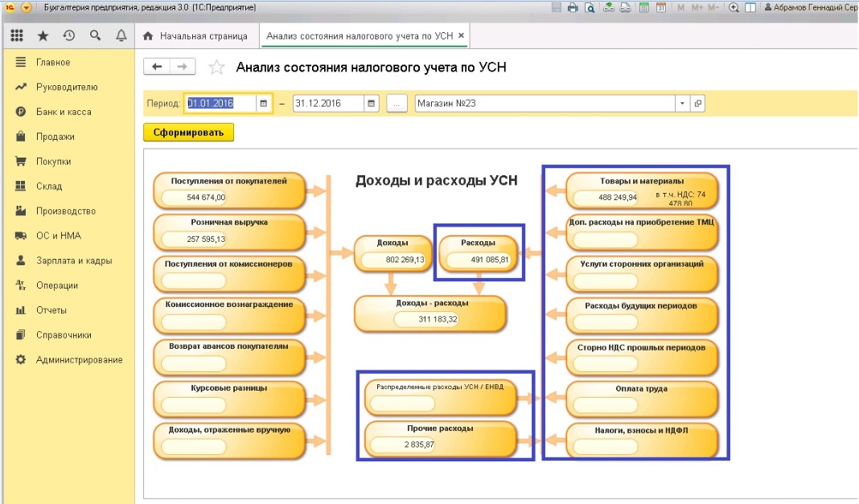Open Favorites star in top panel

43,35
